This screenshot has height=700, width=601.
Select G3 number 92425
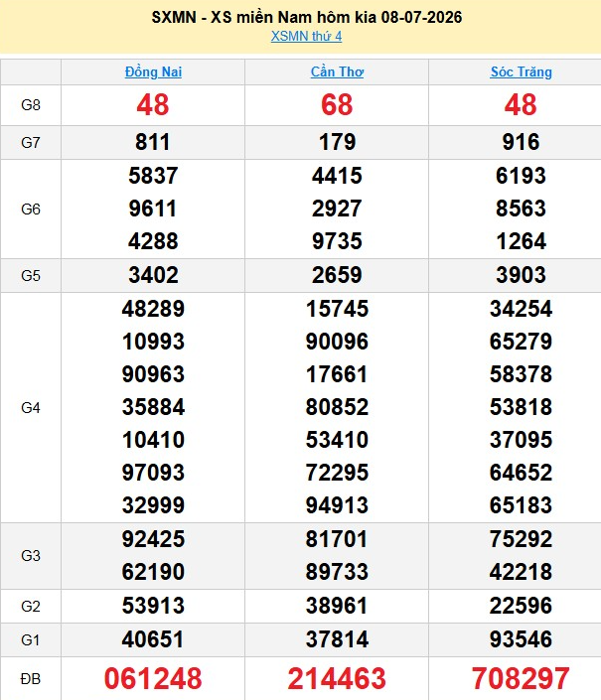[x=153, y=539]
